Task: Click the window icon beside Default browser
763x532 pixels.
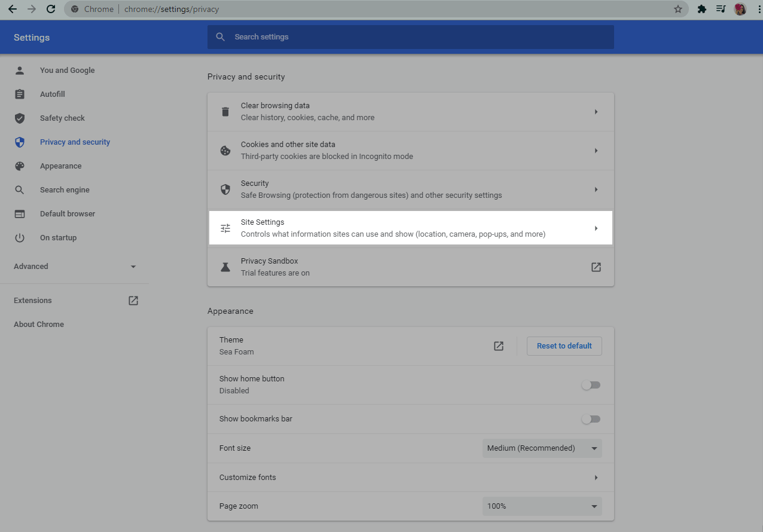Action: click(20, 214)
